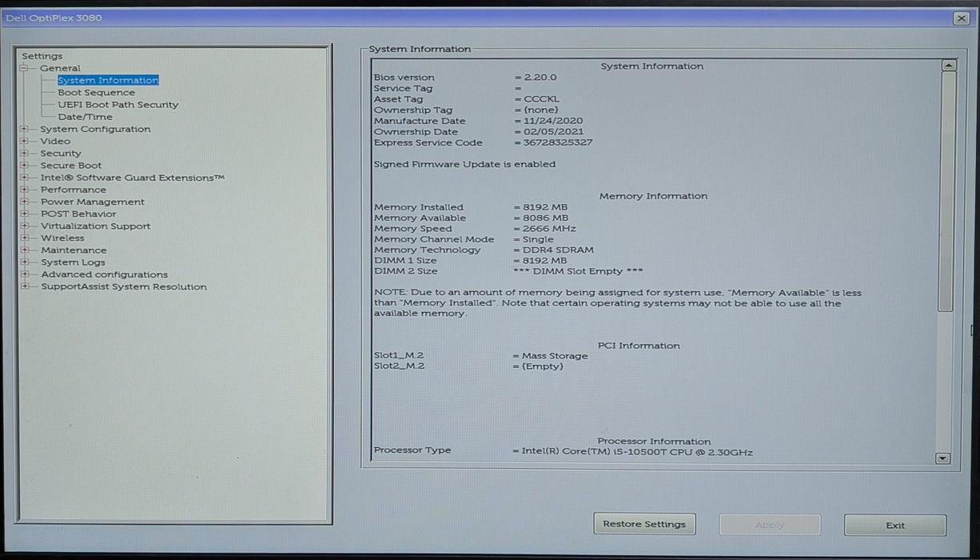Select the System Logs label
Viewport: 980px width, 560px height.
(x=74, y=262)
